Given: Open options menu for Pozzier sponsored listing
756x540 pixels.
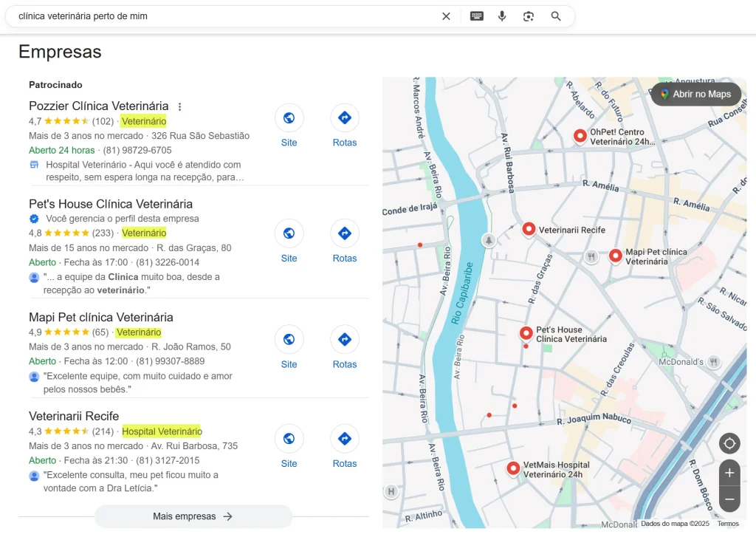Looking at the screenshot, I should 179,106.
